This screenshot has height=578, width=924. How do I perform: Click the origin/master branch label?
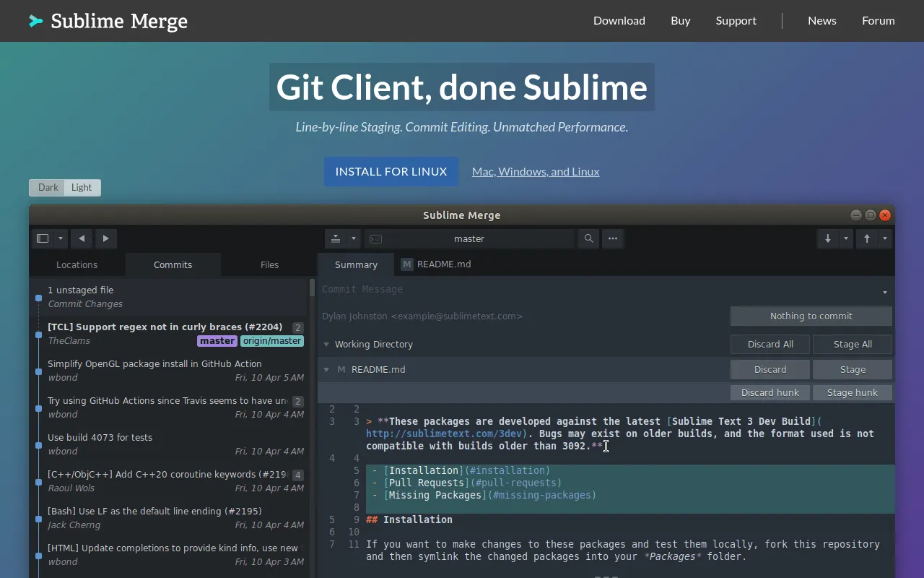pyautogui.click(x=272, y=341)
